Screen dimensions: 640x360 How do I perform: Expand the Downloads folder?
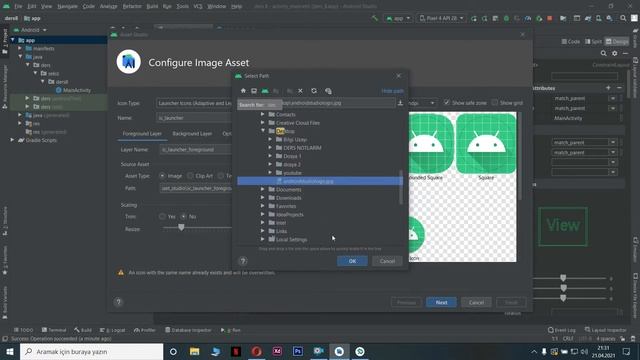coord(263,198)
